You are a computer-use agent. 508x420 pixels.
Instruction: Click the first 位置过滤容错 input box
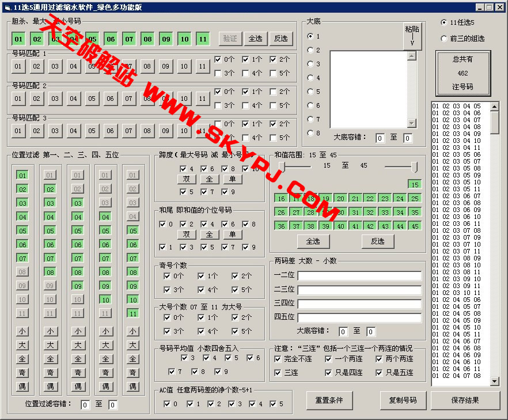(85, 405)
